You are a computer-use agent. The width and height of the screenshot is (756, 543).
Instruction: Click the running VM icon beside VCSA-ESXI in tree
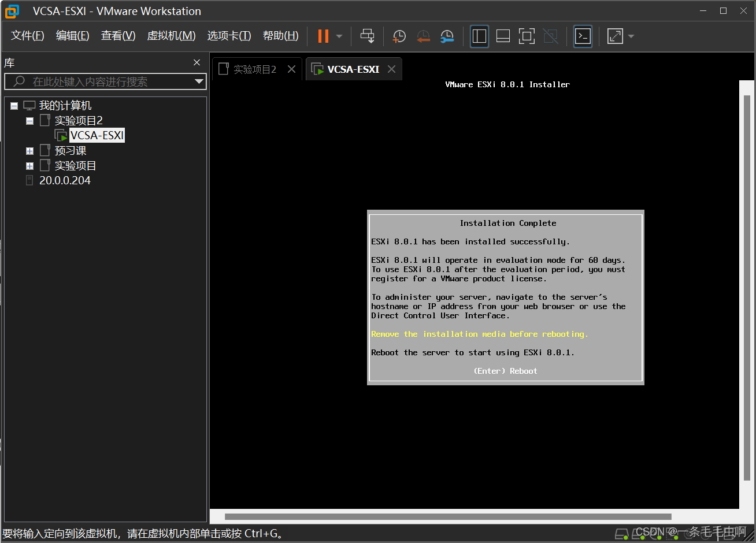click(x=61, y=135)
